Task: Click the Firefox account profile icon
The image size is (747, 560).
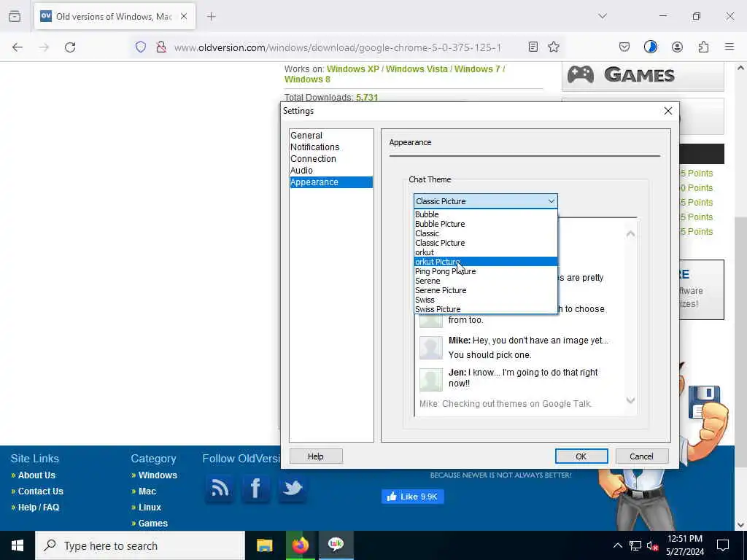Action: pyautogui.click(x=677, y=47)
